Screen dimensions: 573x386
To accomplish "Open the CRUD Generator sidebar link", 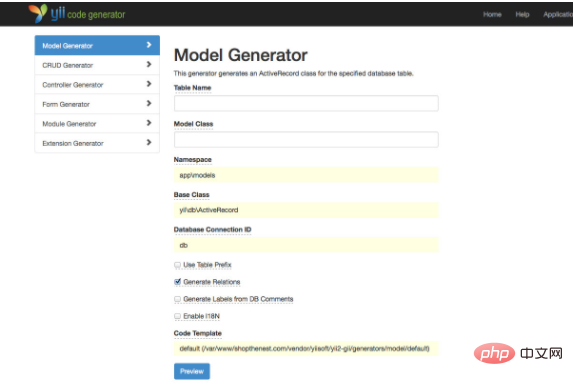I will pos(97,65).
